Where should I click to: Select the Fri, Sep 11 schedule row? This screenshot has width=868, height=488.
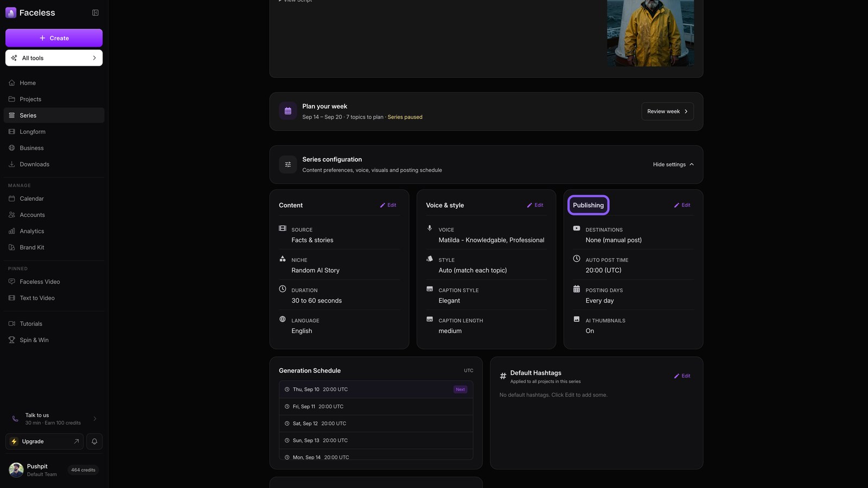point(376,407)
